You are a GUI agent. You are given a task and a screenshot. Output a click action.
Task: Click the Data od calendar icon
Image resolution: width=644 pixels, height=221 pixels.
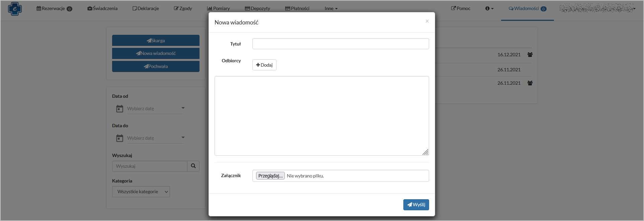tap(119, 108)
